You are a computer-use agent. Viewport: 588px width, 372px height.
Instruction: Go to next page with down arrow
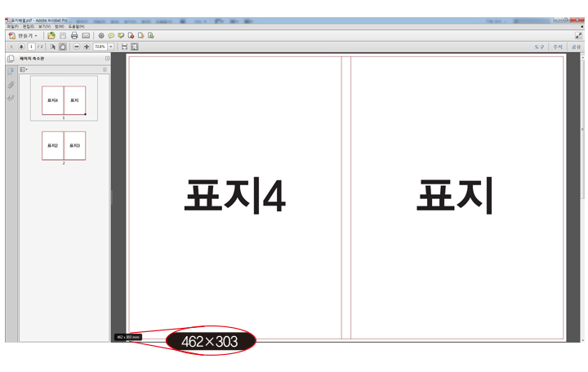click(x=21, y=47)
